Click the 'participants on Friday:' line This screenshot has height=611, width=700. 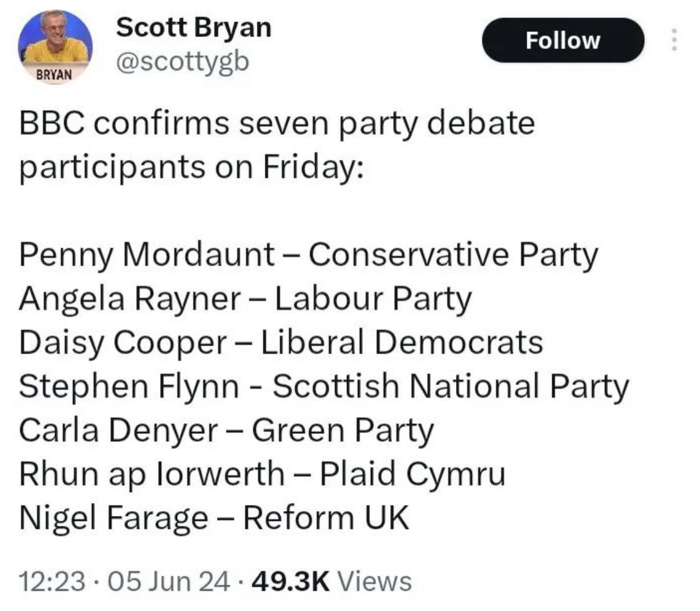pyautogui.click(x=192, y=167)
